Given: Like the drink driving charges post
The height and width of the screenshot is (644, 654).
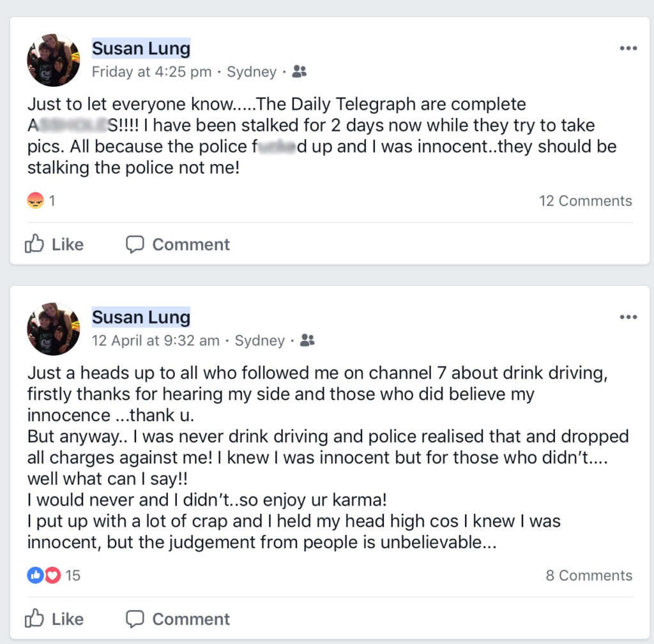Looking at the screenshot, I should 54,619.
